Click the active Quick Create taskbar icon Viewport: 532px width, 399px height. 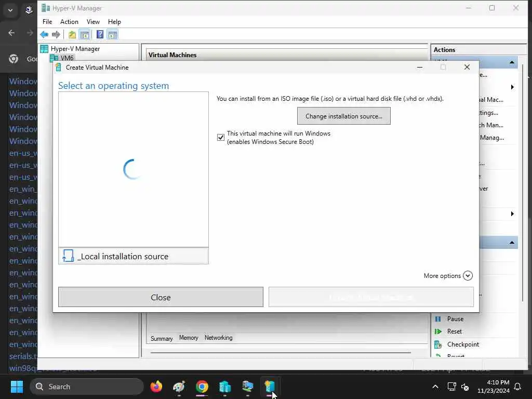pos(270,387)
